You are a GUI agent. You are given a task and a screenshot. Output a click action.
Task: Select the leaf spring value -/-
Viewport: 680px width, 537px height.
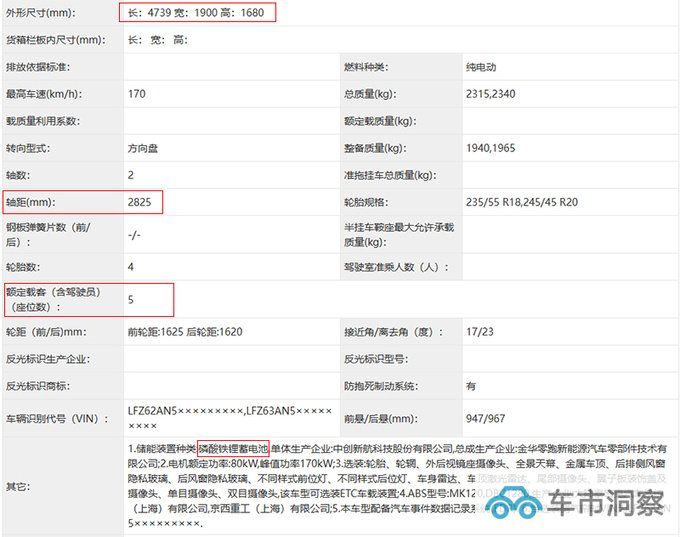[x=134, y=235]
